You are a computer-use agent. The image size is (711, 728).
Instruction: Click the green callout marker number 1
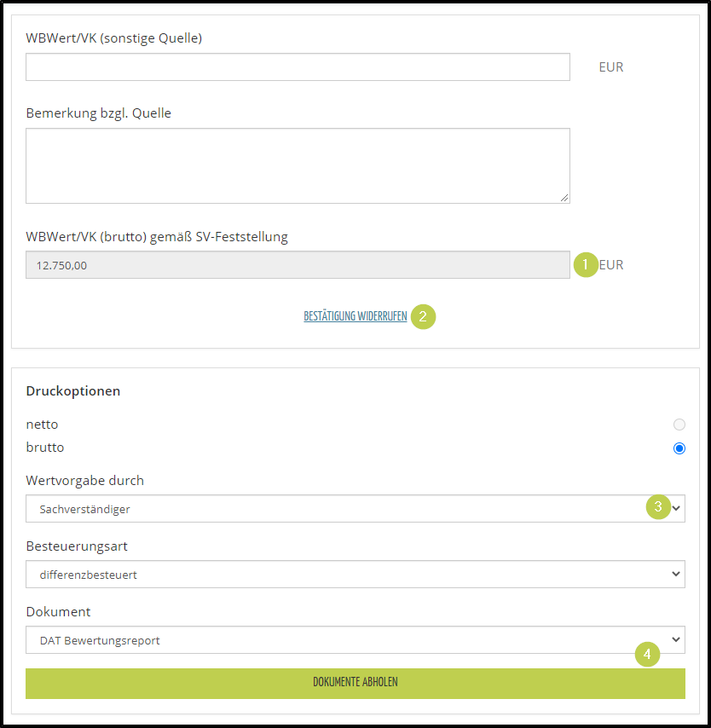pyautogui.click(x=585, y=264)
